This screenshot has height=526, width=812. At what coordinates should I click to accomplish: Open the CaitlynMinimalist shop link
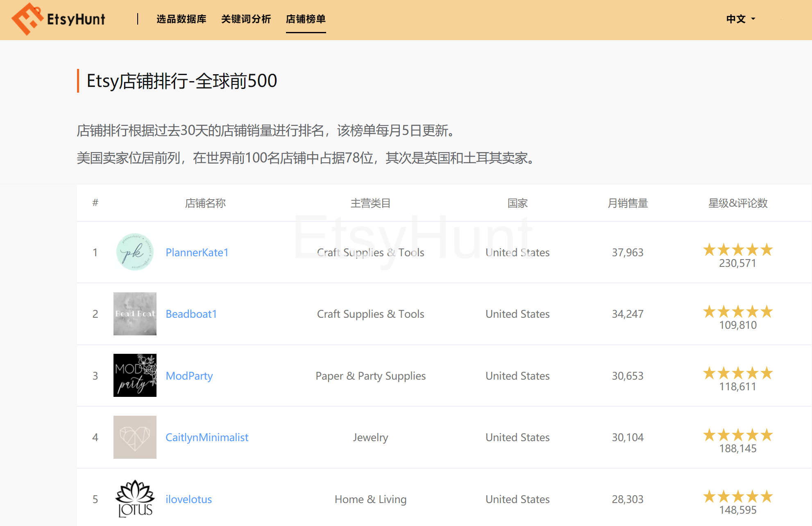207,437
